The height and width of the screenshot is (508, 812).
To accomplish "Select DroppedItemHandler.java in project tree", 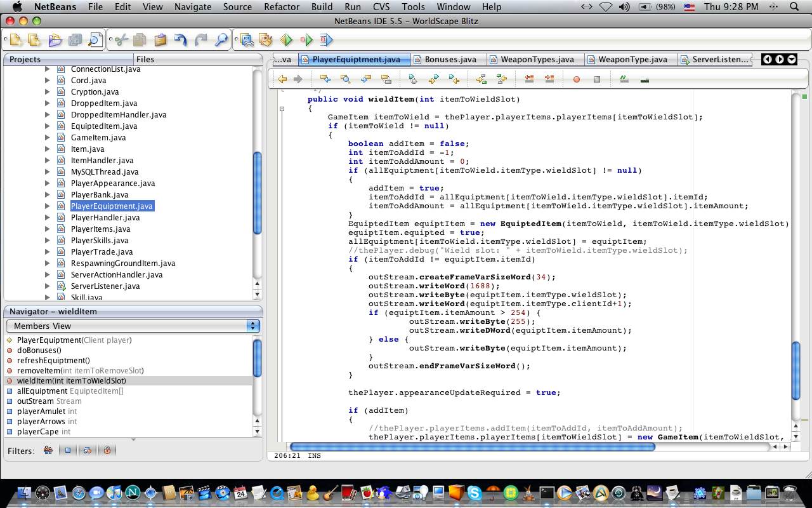I will click(119, 115).
